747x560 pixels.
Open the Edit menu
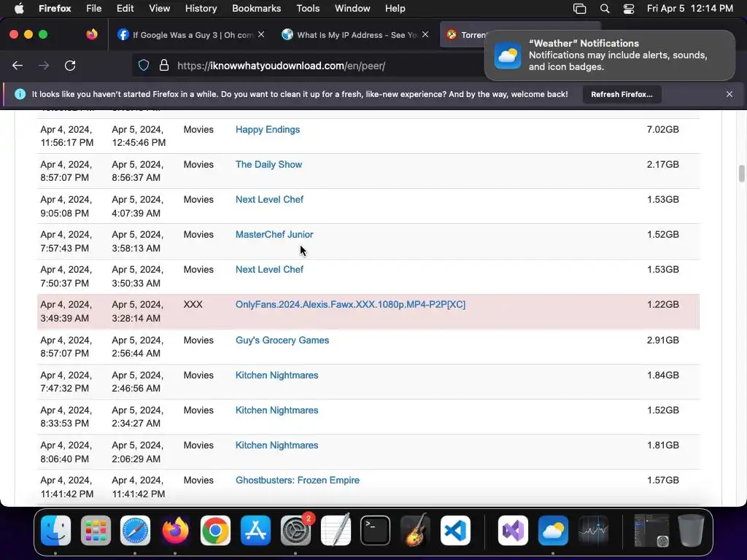tap(125, 8)
